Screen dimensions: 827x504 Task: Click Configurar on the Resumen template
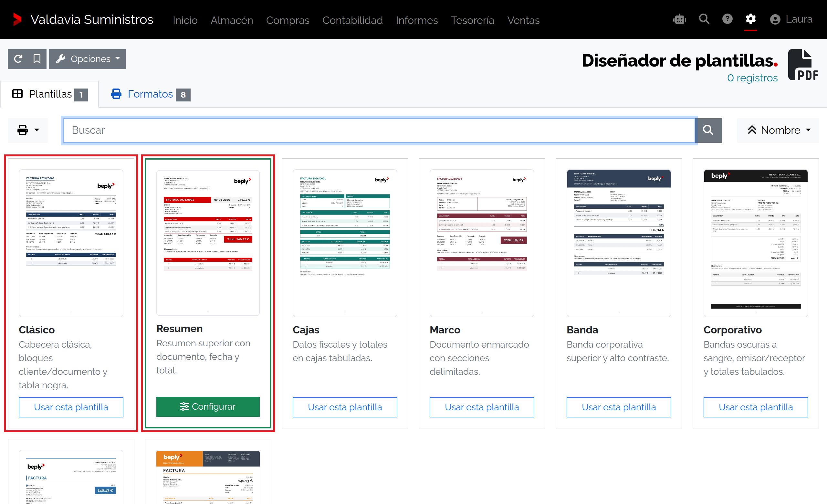pyautogui.click(x=208, y=406)
